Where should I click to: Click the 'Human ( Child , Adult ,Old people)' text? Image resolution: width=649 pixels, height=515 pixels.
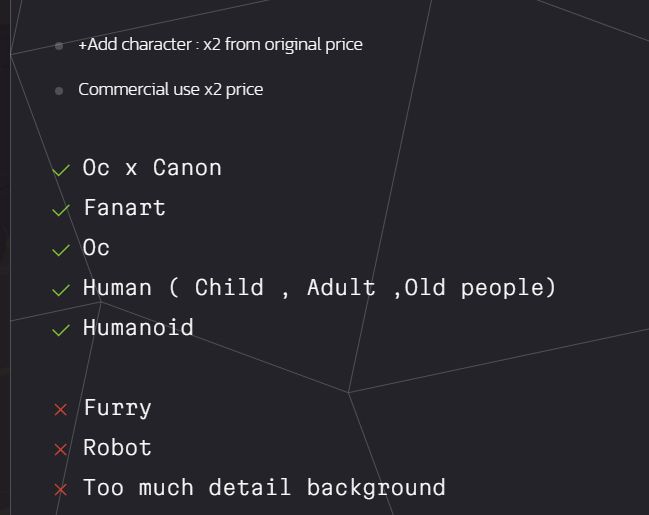[319, 288]
